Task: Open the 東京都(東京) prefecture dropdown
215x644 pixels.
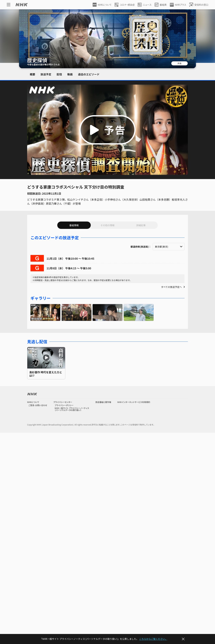Action: click(168, 246)
